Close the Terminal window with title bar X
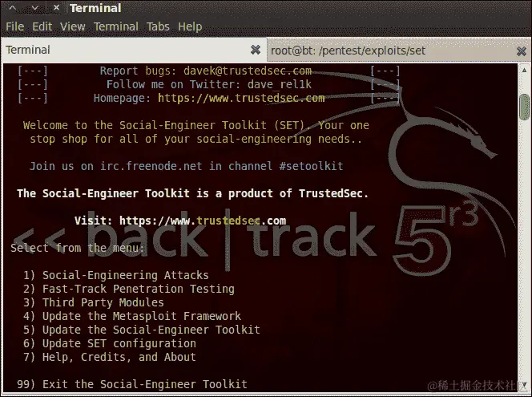532x397 pixels. [57, 7]
